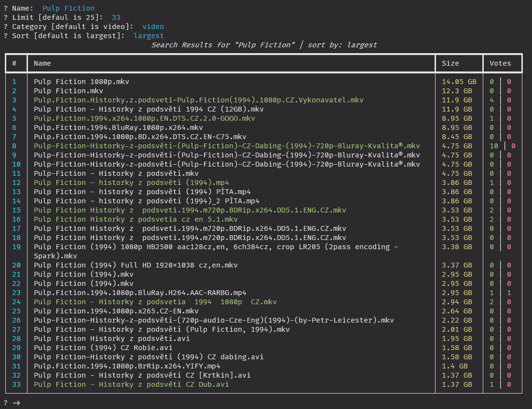Image resolution: width=532 pixels, height=409 pixels.
Task: Click the 8.45 GB size value
Action: 457,137
